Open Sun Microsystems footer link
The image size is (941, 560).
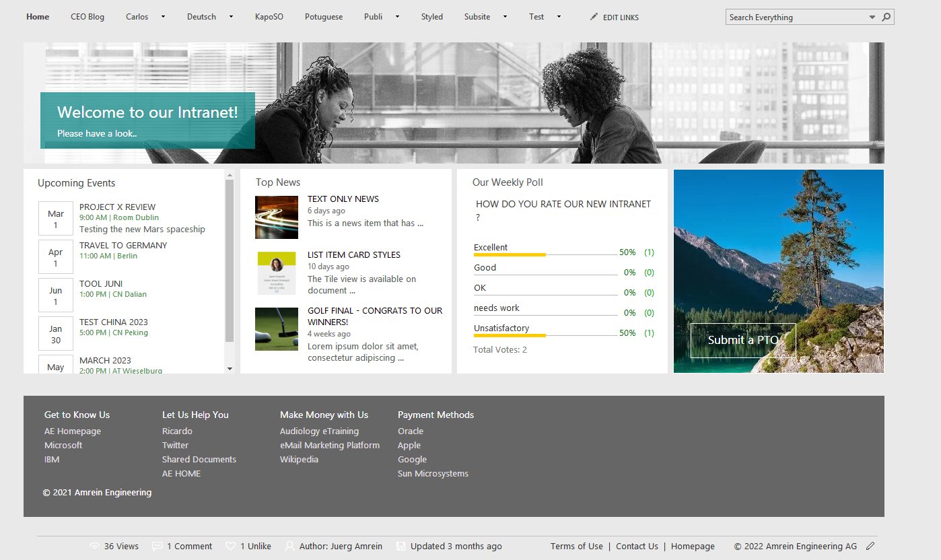(x=433, y=473)
